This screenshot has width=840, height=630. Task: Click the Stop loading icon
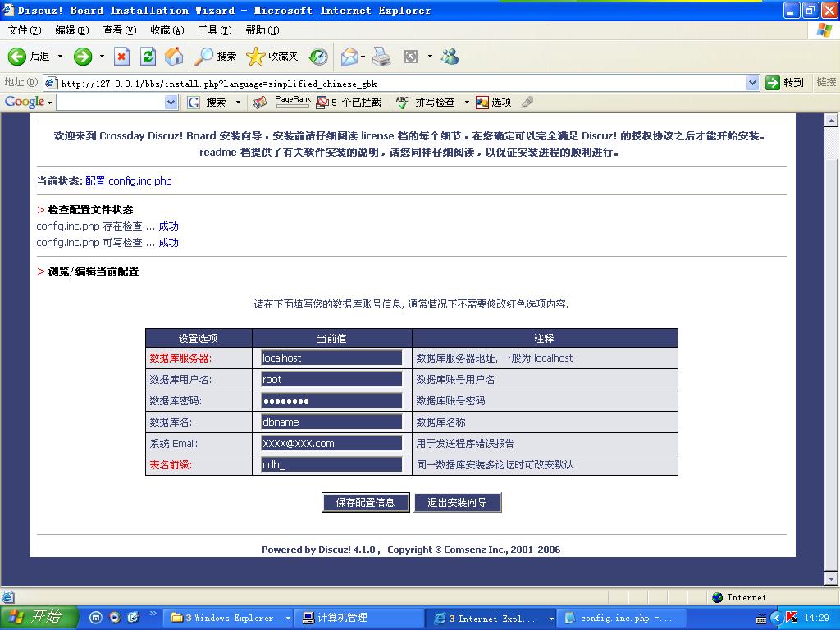coord(121,56)
